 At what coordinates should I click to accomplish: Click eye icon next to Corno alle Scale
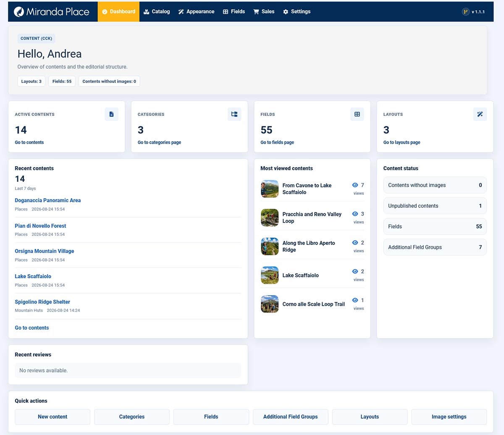pos(355,300)
